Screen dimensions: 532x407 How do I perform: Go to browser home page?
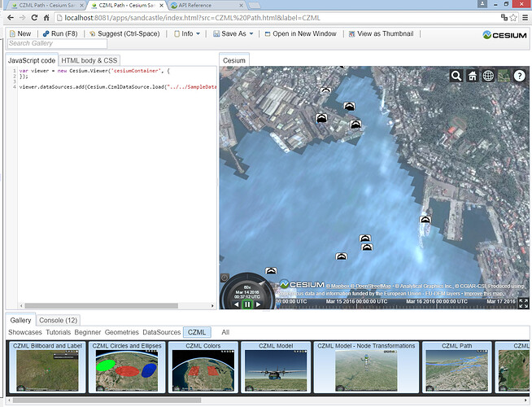pyautogui.click(x=46, y=18)
